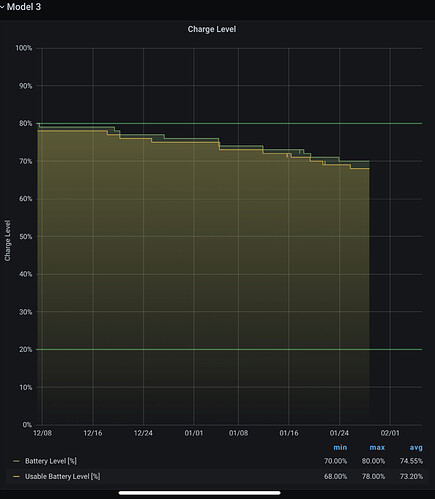This screenshot has height=499, width=435.
Task: Click the 12/08 x-axis date label
Action: 42,433
